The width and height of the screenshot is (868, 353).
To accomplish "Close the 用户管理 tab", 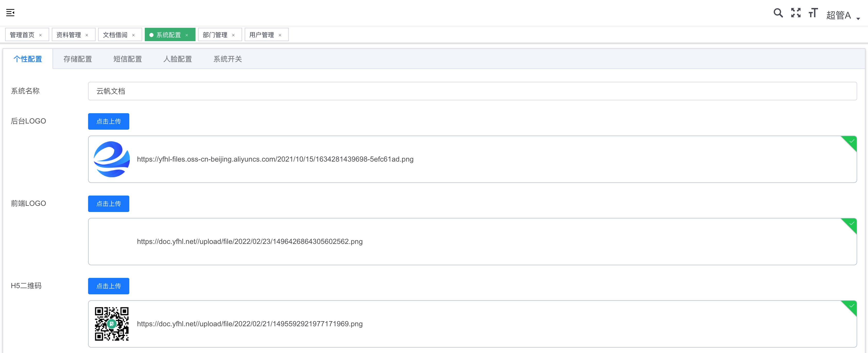I will click(x=280, y=35).
